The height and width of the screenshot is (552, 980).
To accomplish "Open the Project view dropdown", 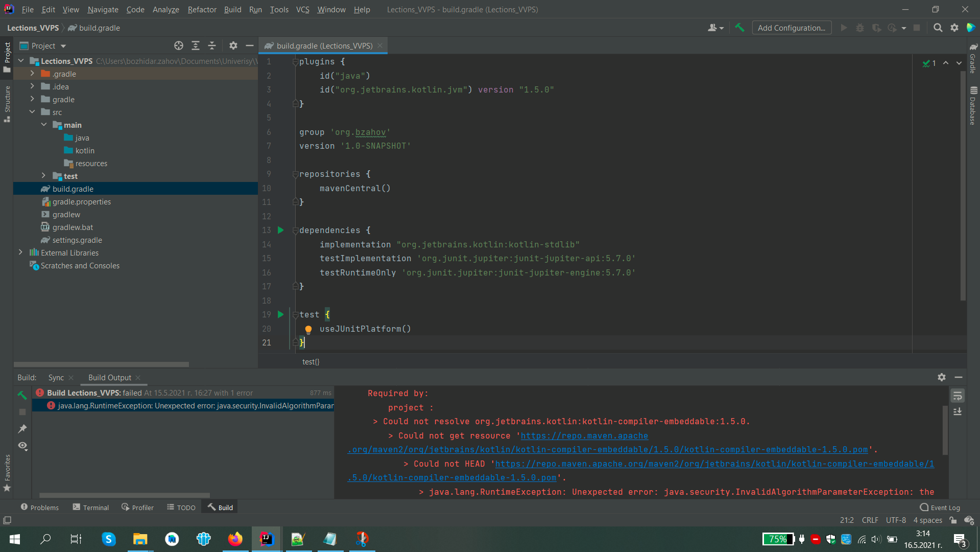I will 63,46.
